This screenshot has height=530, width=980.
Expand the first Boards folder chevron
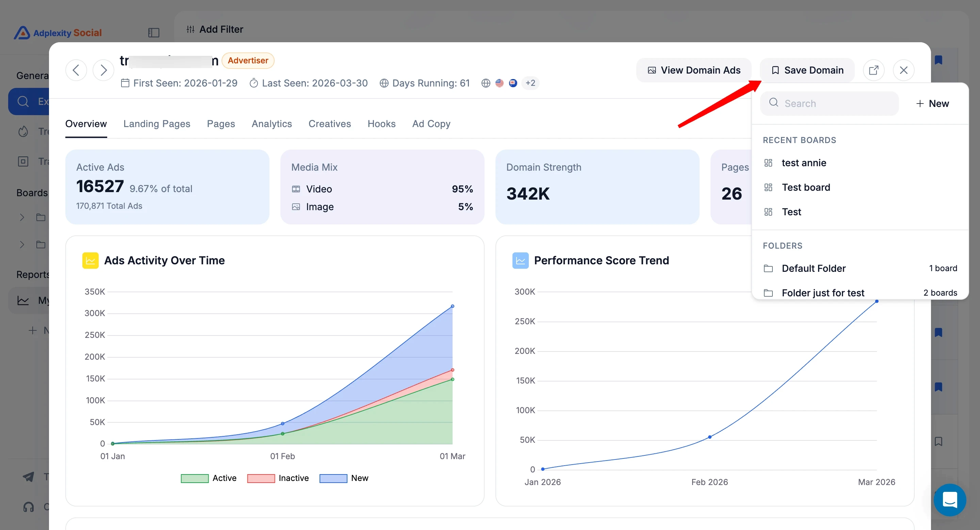[22, 217]
